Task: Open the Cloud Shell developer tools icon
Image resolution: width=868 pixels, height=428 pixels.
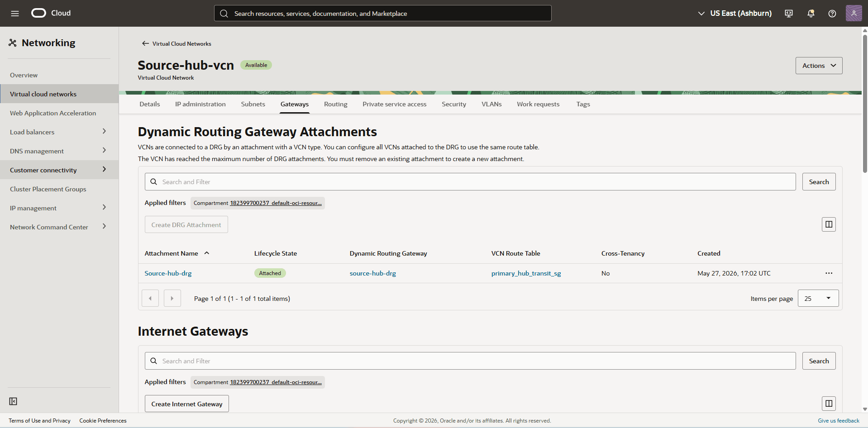Action: click(x=789, y=14)
